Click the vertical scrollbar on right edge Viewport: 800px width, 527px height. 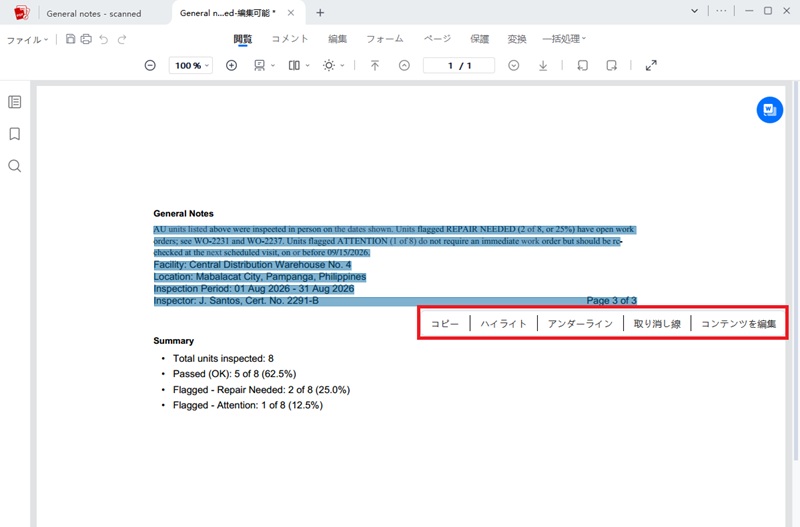pos(796,270)
